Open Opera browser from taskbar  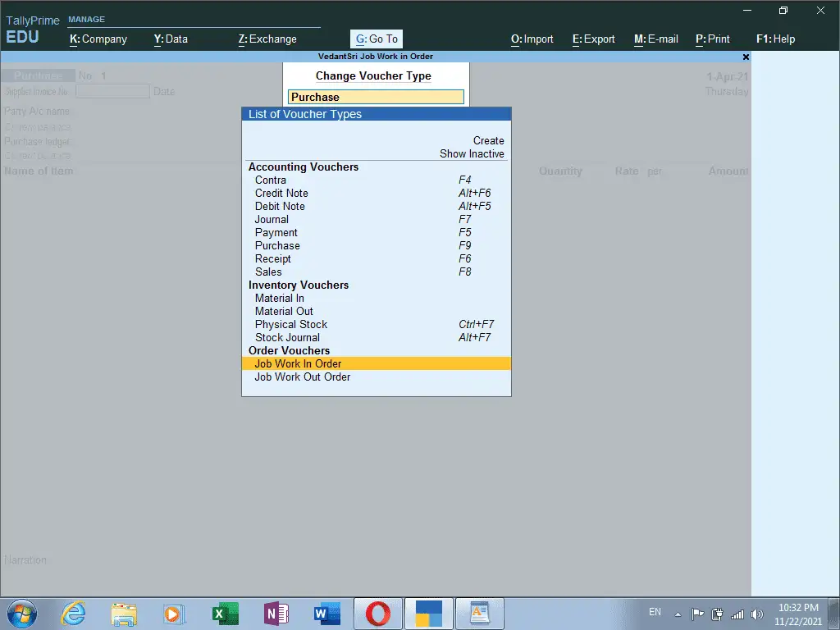pos(378,614)
